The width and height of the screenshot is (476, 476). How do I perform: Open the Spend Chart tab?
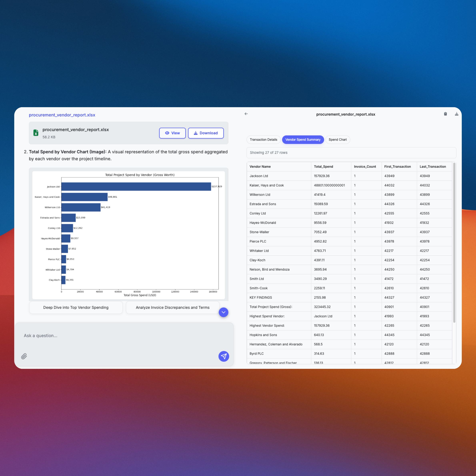[338, 139]
